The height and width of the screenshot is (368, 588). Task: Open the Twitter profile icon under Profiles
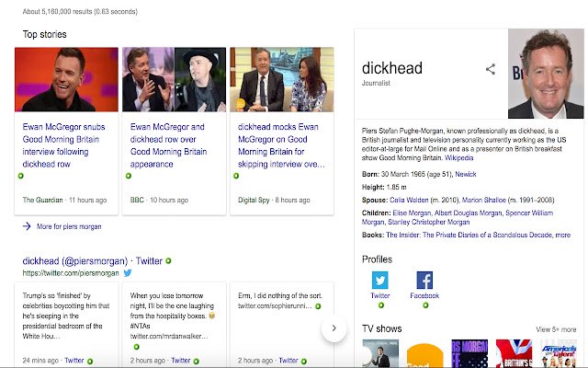pyautogui.click(x=379, y=280)
